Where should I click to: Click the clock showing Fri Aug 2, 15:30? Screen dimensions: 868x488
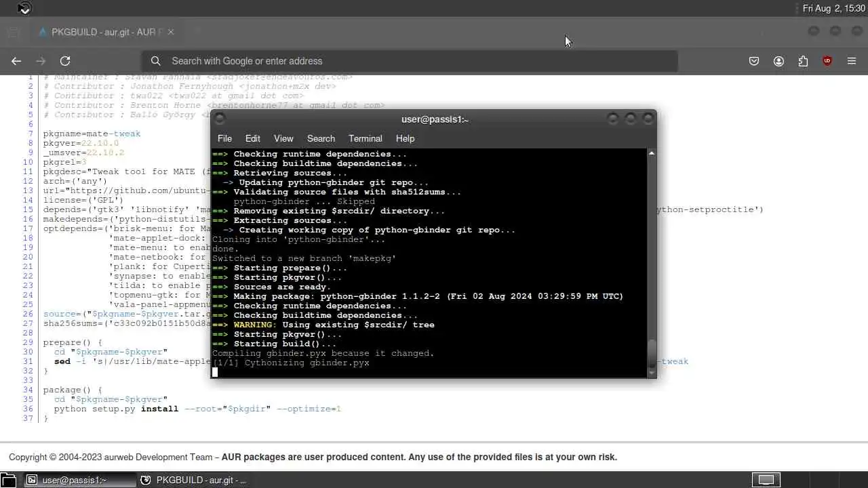point(833,8)
